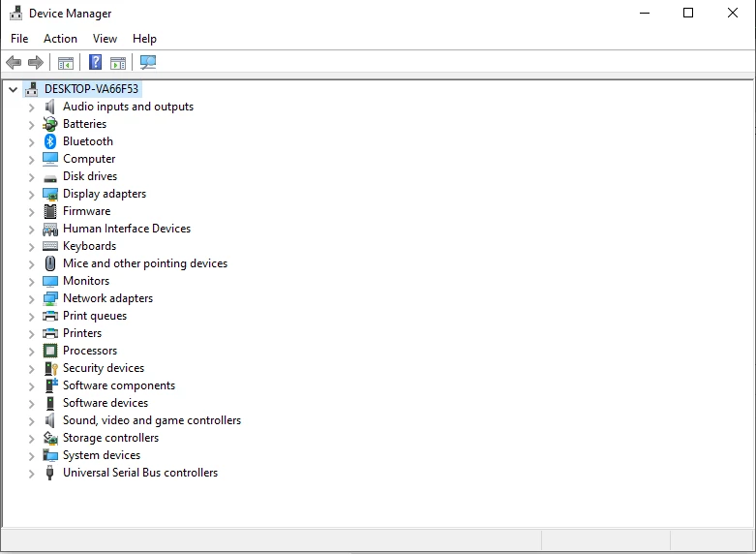Open the View menu
756x554 pixels.
click(105, 39)
